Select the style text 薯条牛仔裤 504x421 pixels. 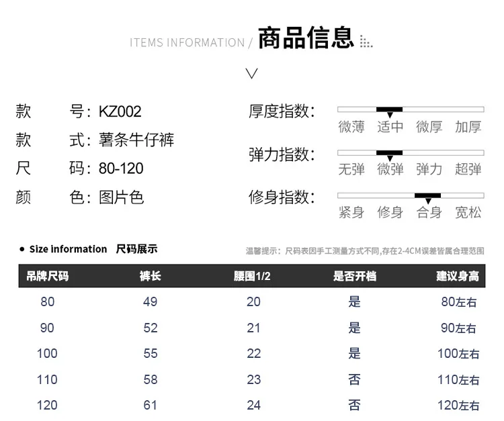(x=136, y=140)
